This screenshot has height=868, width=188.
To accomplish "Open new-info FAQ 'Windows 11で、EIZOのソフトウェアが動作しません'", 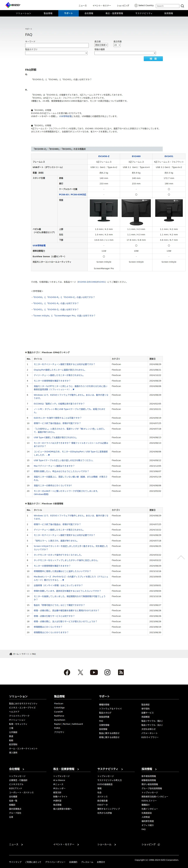I will (71, 517).
